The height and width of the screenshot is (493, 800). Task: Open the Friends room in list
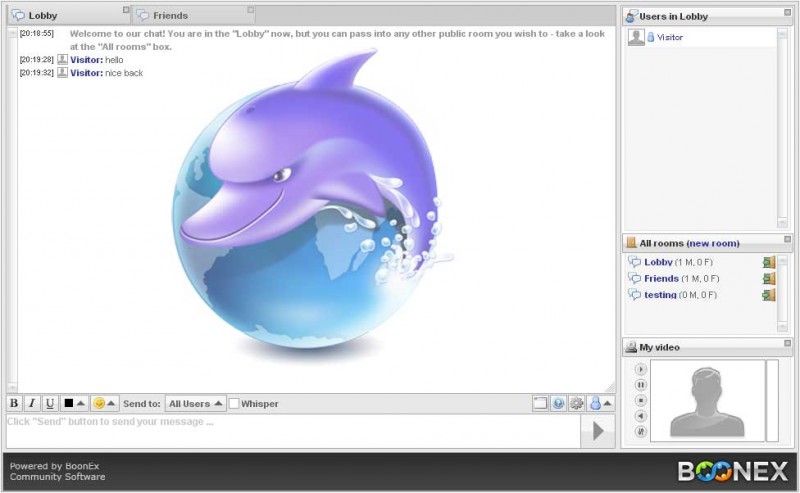coord(661,278)
